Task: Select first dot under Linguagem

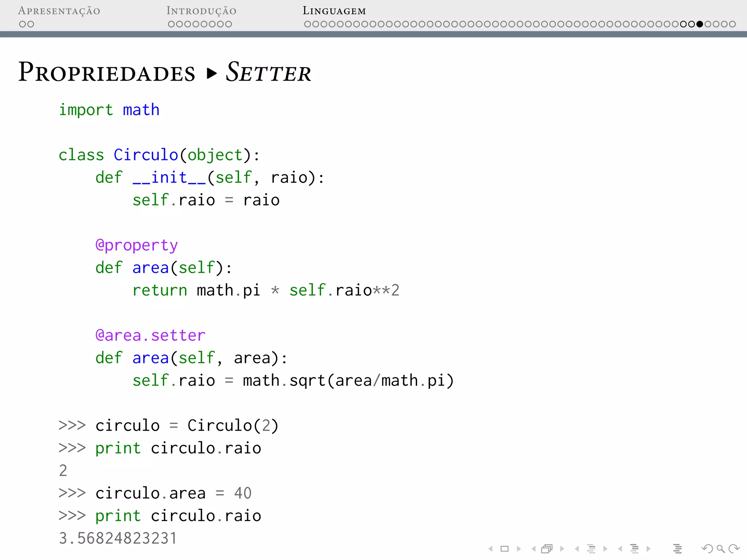Action: 307,24
